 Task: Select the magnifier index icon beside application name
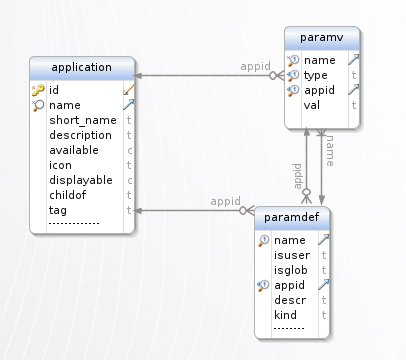pyautogui.click(x=38, y=105)
